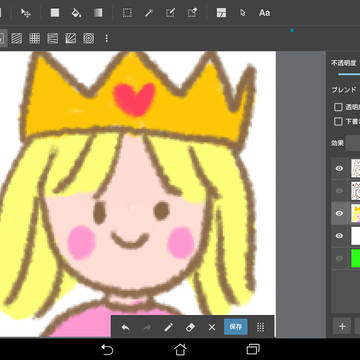Enable radial lines snap guide
This screenshot has height=360, width=360.
pyautogui.click(x=71, y=38)
